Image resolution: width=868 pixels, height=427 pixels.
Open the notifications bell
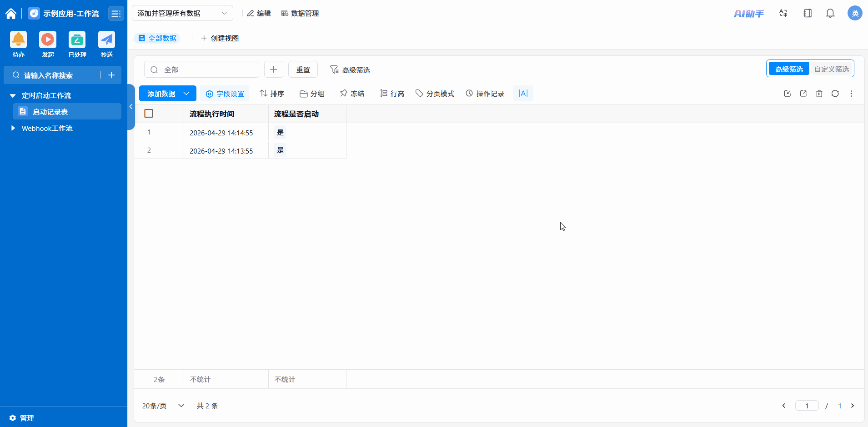click(830, 13)
